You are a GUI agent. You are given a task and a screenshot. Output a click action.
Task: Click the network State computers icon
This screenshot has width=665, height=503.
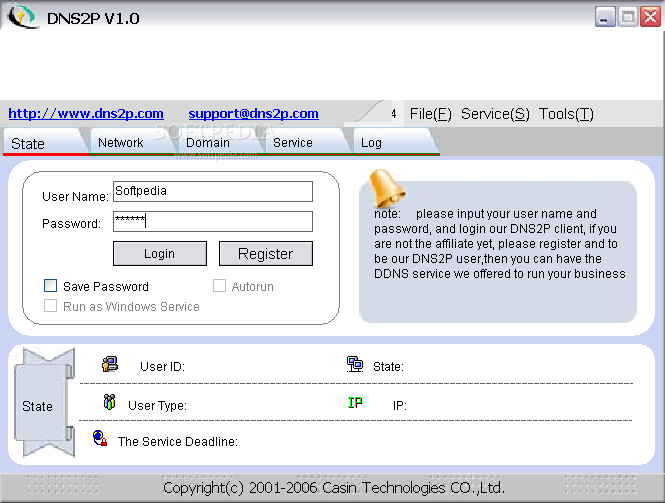[x=355, y=364]
